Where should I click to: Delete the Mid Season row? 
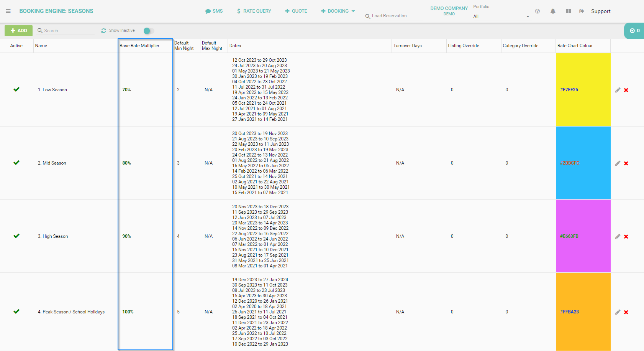coord(626,163)
